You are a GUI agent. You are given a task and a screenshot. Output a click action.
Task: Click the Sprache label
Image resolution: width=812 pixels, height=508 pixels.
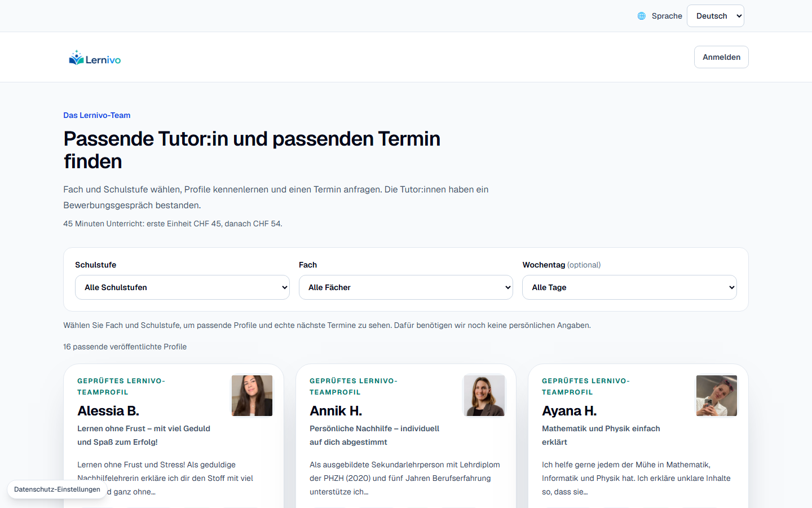pos(667,16)
